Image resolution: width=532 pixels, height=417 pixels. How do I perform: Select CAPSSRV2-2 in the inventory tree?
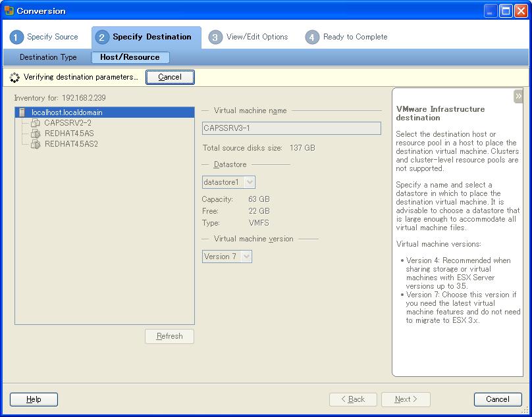coord(68,123)
